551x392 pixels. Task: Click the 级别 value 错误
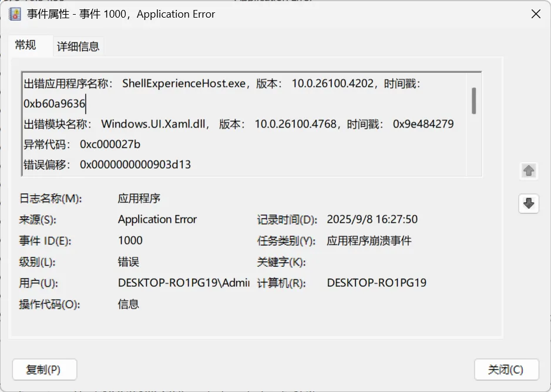129,262
